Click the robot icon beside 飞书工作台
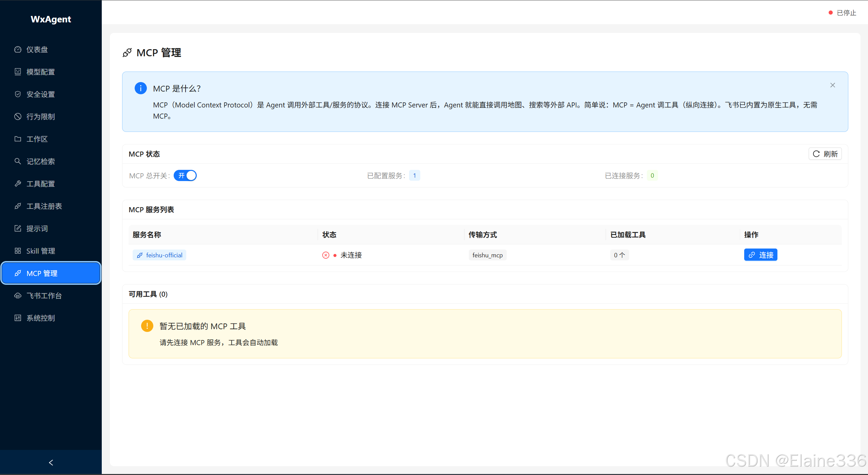The image size is (868, 475). click(18, 296)
